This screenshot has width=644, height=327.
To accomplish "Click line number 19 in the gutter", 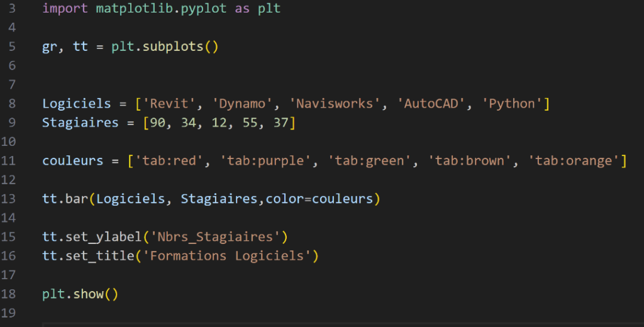I will [x=10, y=313].
